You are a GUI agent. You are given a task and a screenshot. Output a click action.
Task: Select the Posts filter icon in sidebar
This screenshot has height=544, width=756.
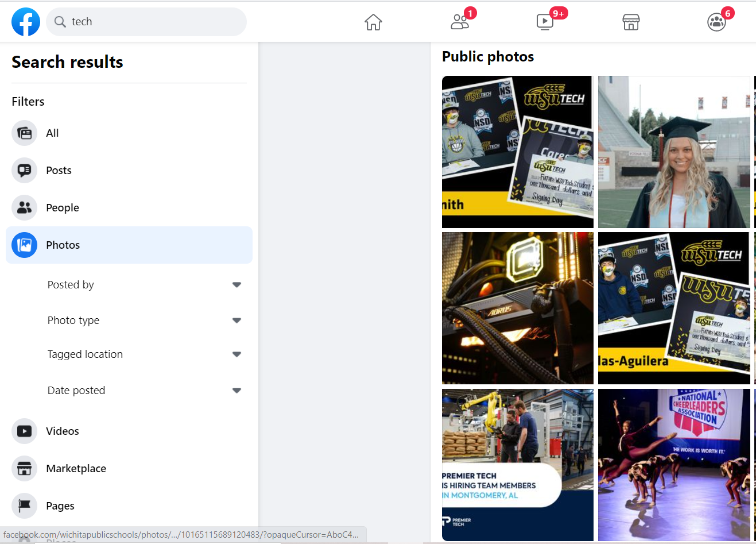pyautogui.click(x=24, y=170)
